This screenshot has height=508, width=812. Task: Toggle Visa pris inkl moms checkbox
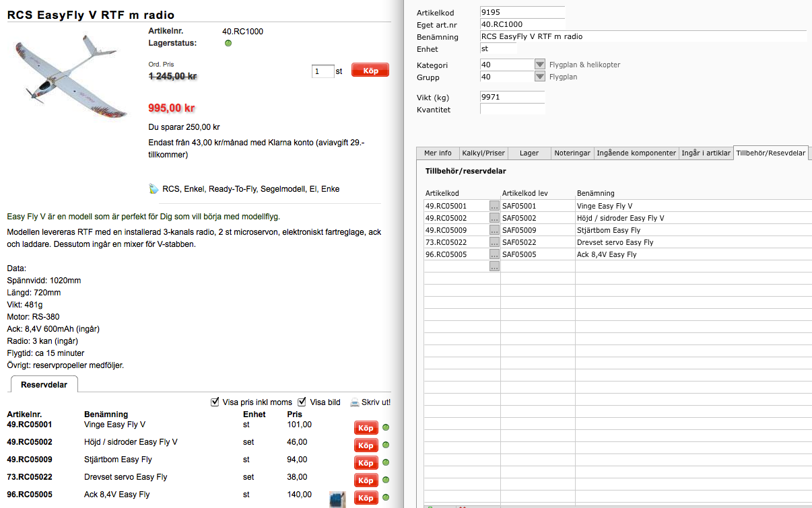215,402
